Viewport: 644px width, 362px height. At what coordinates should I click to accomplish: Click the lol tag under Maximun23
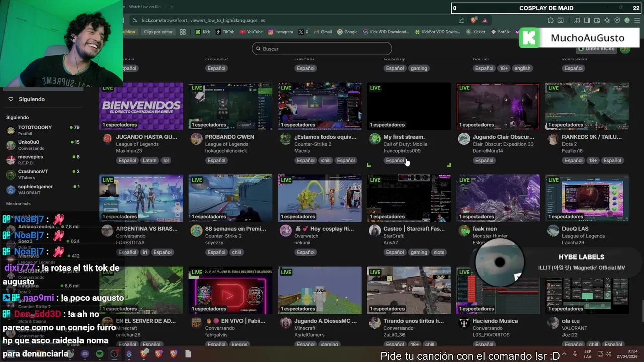pyautogui.click(x=166, y=160)
